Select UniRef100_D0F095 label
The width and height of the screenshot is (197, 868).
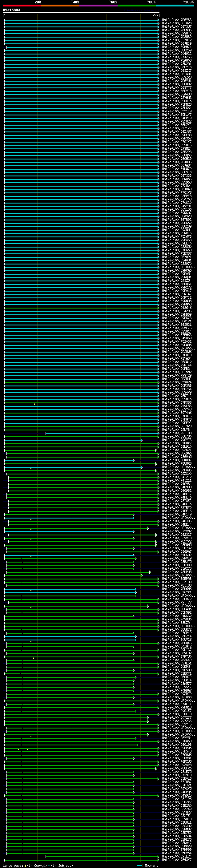click(177, 470)
